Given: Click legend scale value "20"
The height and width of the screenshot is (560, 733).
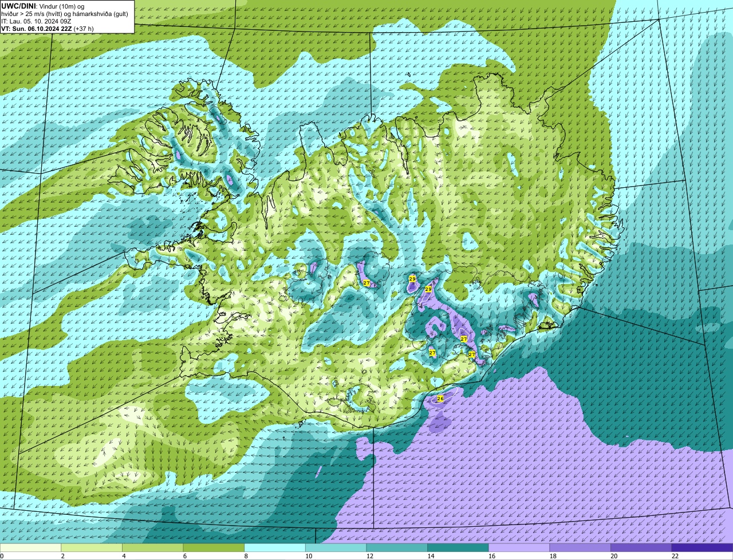Looking at the screenshot, I should [614, 556].
